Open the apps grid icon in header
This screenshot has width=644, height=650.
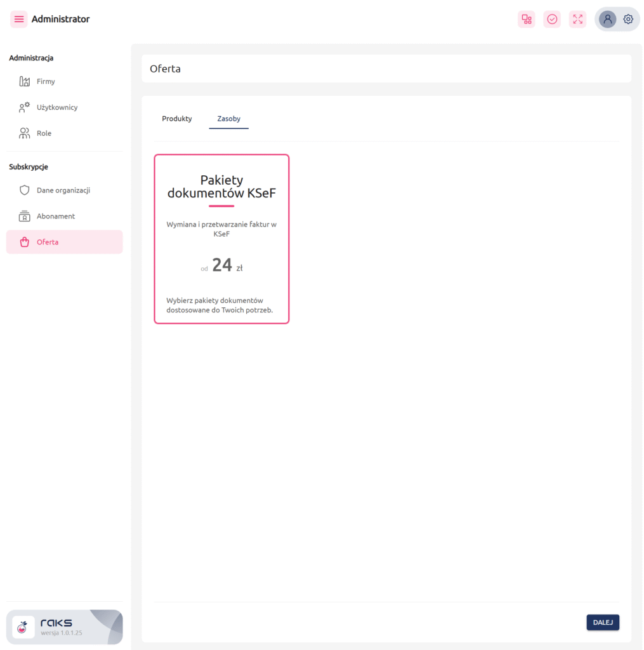(x=526, y=19)
